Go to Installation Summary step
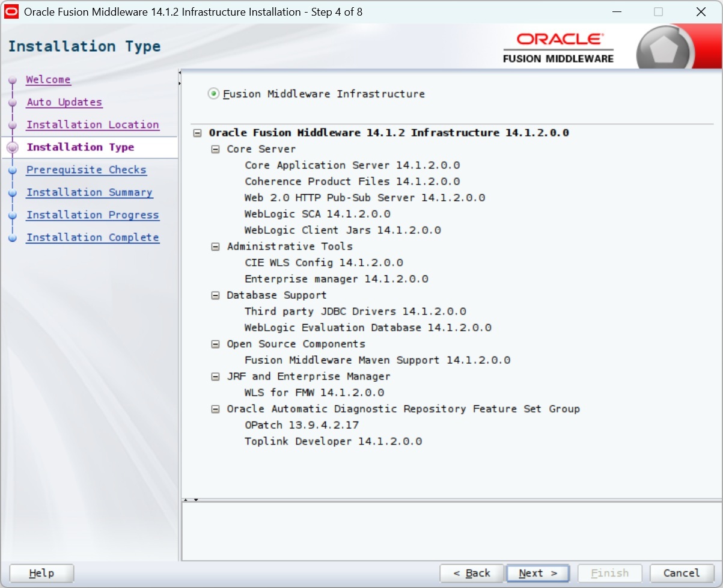Image resolution: width=723 pixels, height=588 pixels. click(x=90, y=192)
